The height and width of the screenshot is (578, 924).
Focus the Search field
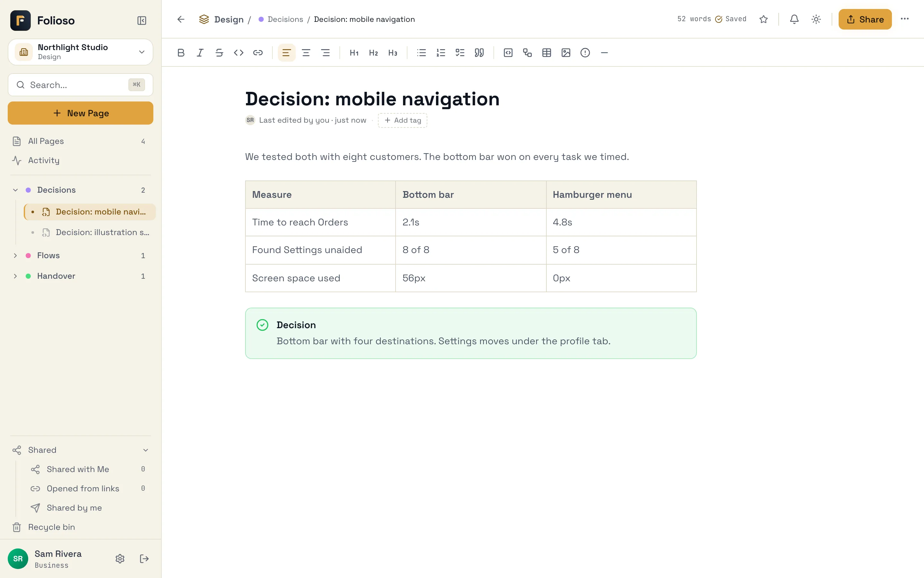(81, 85)
